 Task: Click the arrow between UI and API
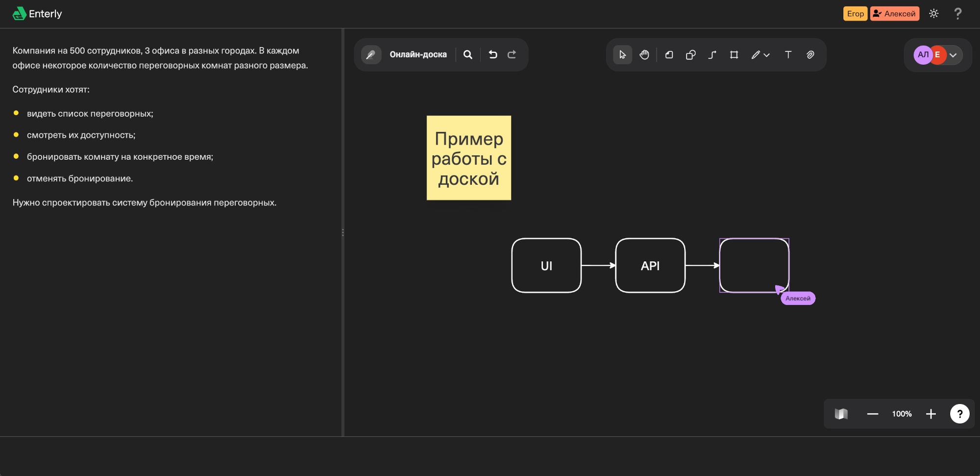click(x=598, y=265)
